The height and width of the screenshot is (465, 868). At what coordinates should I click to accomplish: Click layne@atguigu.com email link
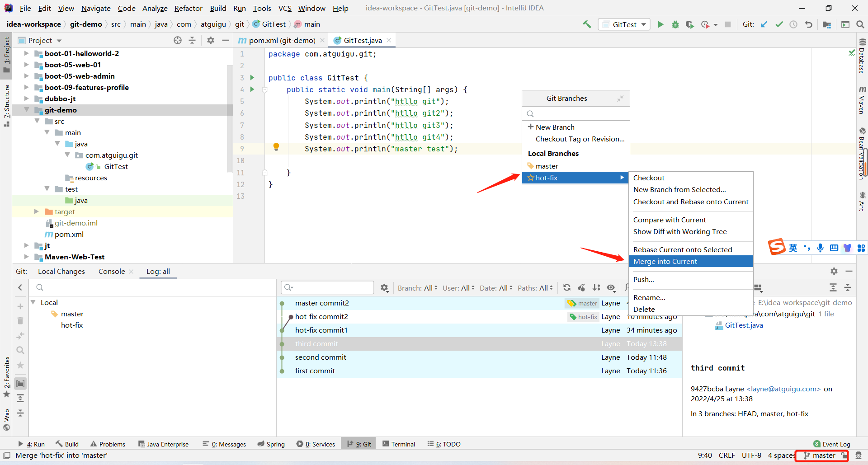tap(783, 389)
